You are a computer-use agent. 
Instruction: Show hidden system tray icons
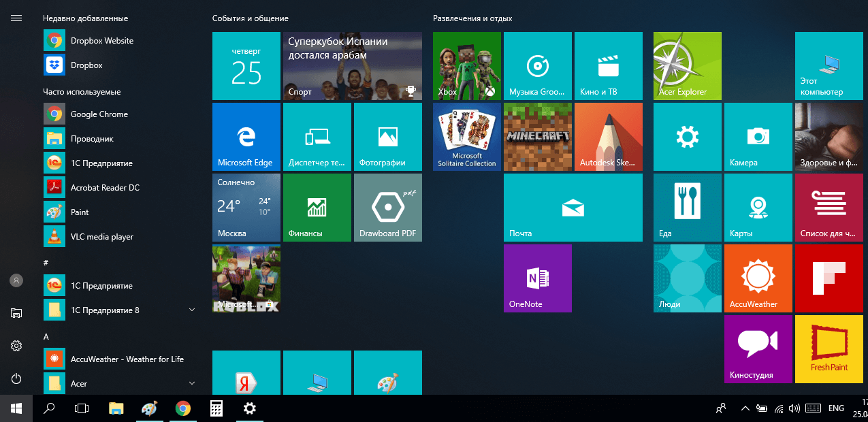click(x=745, y=408)
